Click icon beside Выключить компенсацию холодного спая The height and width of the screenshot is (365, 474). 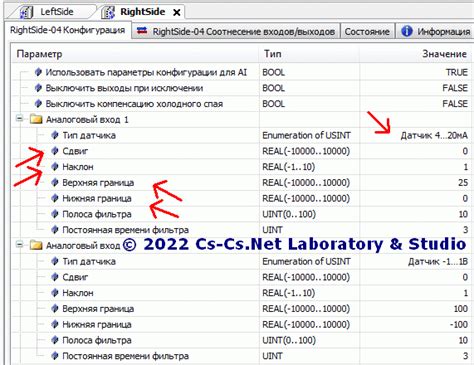point(38,103)
